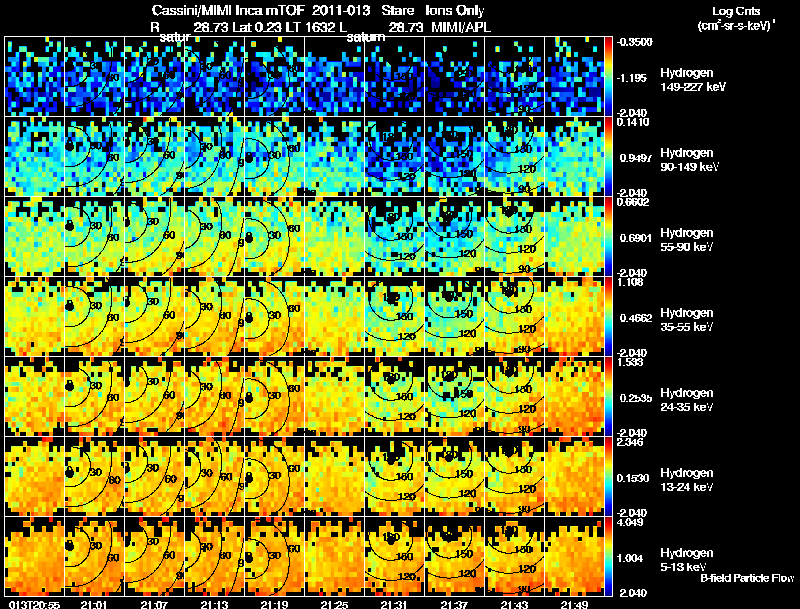Viewport: 800px width, 609px height.
Task: Click the Hydrogen 13-24 keV row label
Action: (x=687, y=480)
